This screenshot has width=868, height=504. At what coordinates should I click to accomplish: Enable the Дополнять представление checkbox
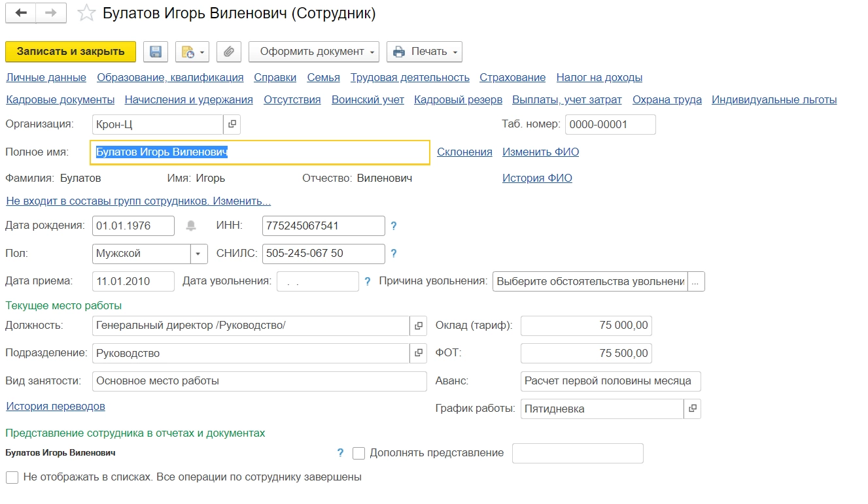pos(358,453)
